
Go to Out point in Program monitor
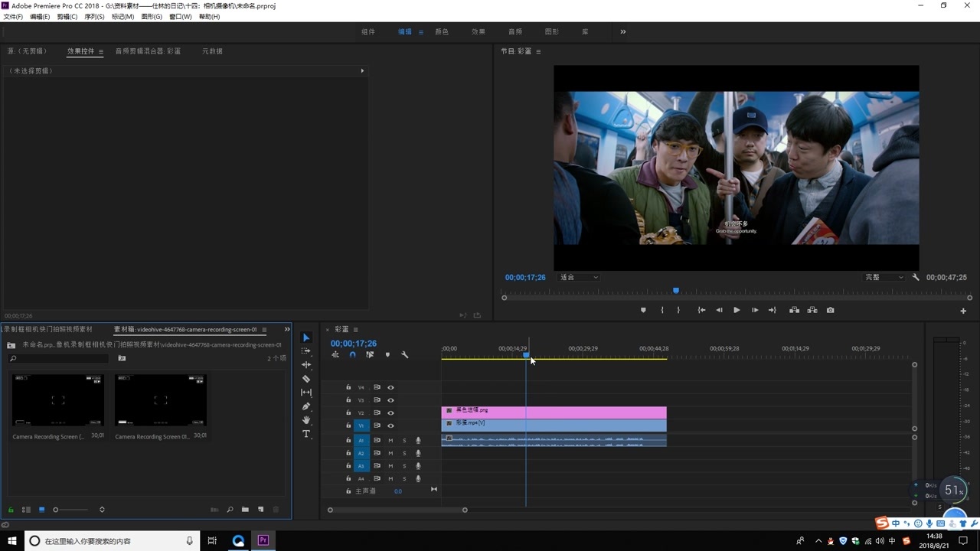[x=773, y=310]
